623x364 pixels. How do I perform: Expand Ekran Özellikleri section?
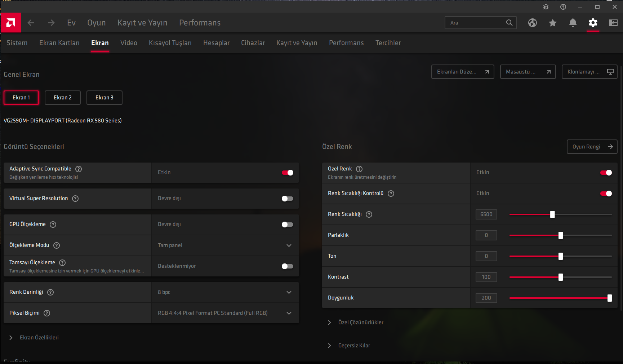(34, 338)
